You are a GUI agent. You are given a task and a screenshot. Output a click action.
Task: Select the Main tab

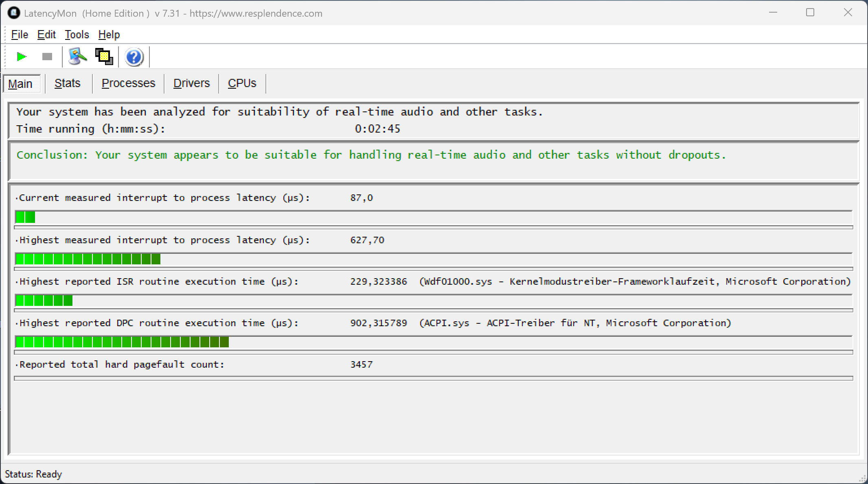20,84
